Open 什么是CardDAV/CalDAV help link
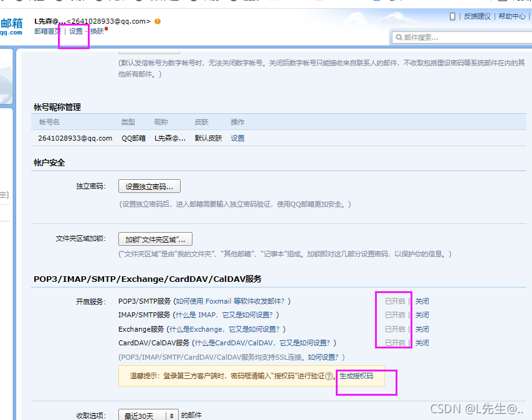Viewport: 532px width, 420px height. 262,343
